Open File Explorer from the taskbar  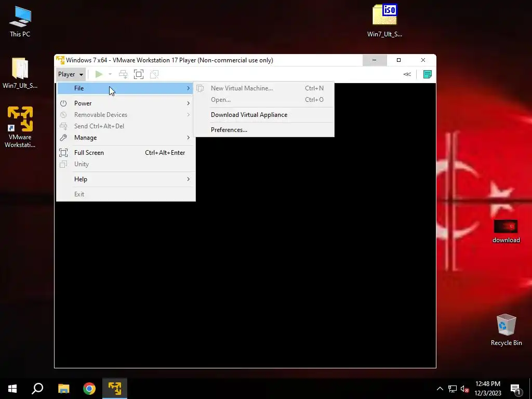tap(63, 389)
